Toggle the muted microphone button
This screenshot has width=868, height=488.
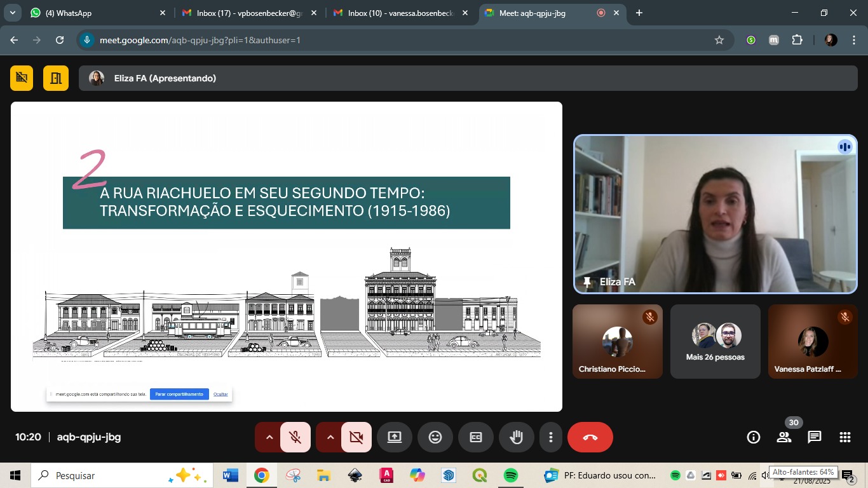(x=295, y=437)
